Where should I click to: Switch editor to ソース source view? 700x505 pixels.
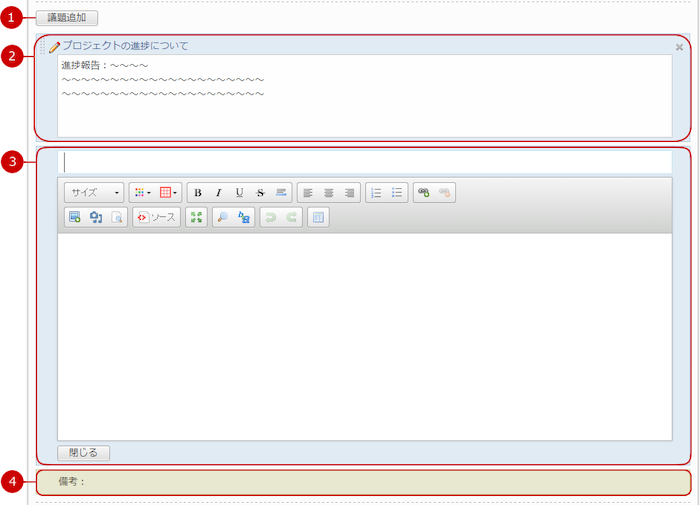point(156,217)
